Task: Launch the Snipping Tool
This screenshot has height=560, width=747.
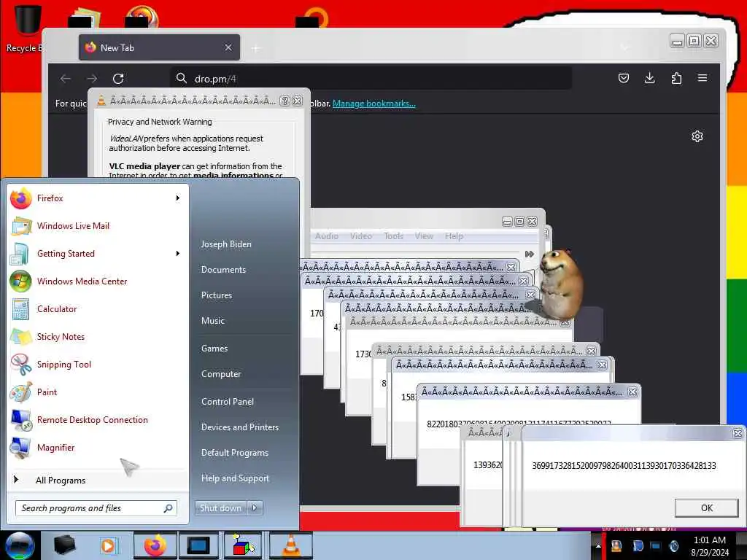Action: pyautogui.click(x=97, y=365)
